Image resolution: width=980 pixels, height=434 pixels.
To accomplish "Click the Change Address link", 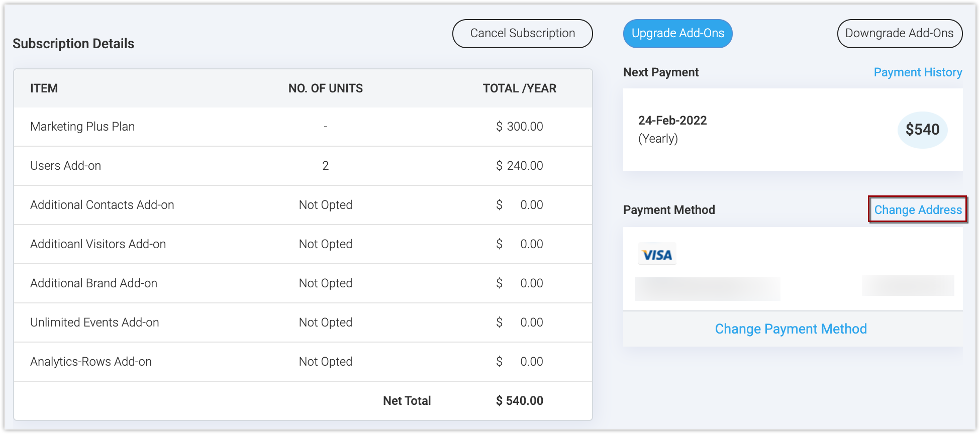I will (918, 210).
